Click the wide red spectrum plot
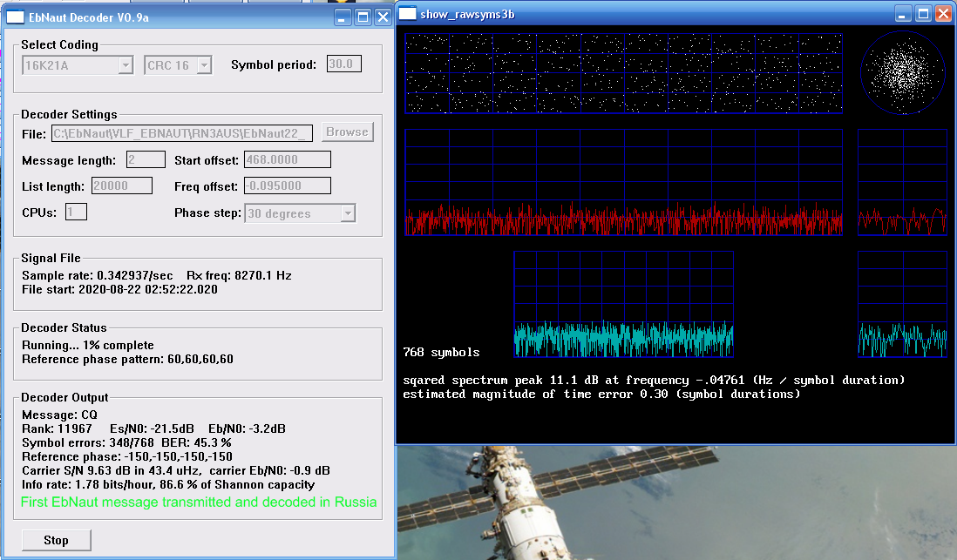The width and height of the screenshot is (957, 560). (623, 182)
